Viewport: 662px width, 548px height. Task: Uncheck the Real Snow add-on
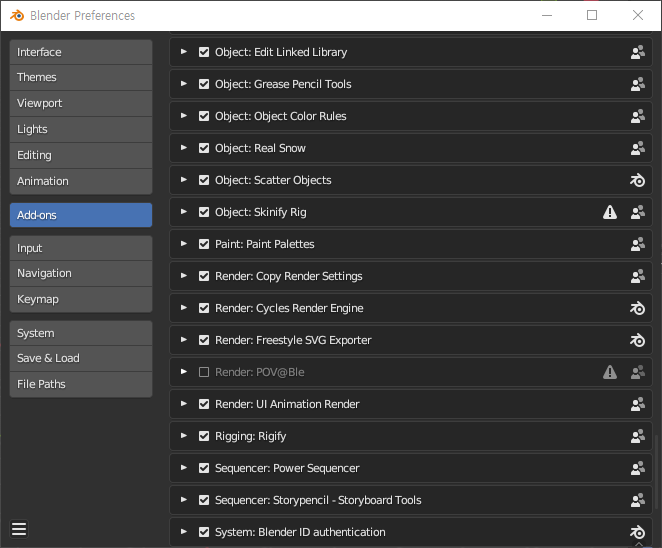point(204,148)
